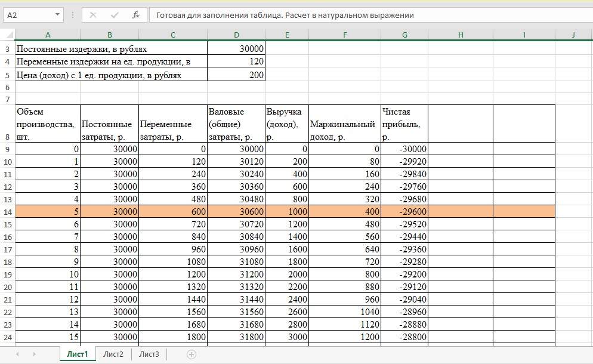Click the Insert Function fx icon
The width and height of the screenshot is (593, 364).
coord(136,15)
